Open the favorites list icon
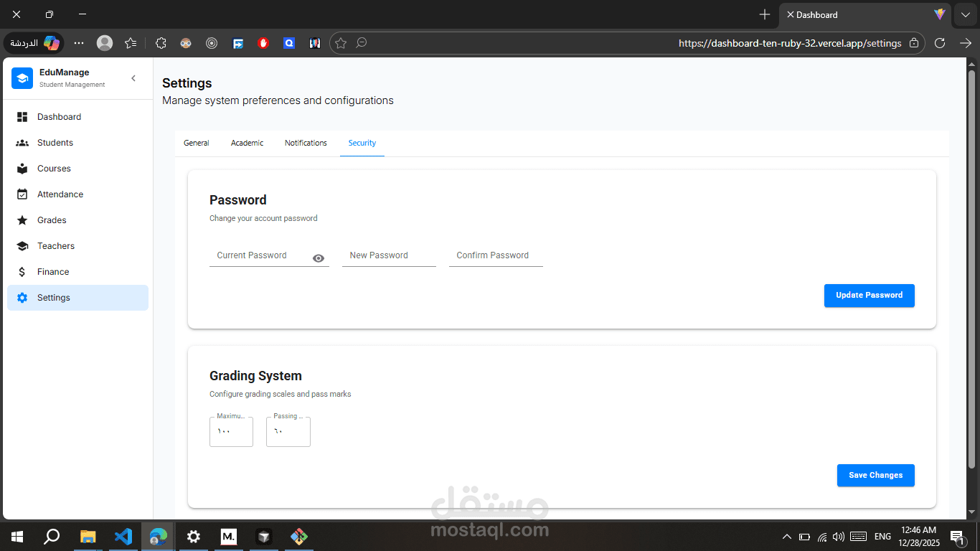Screen dimensions: 980x551 [131, 43]
